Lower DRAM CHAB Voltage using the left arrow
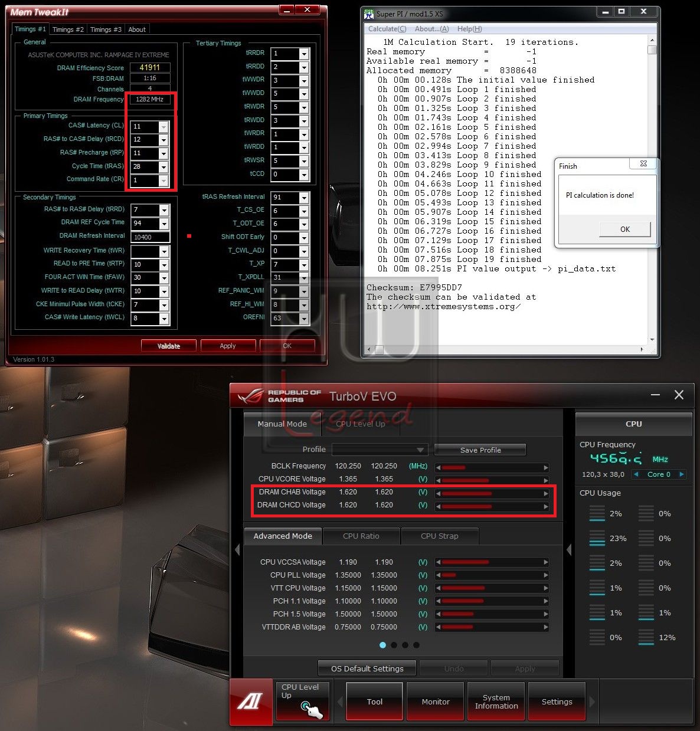700x731 pixels. [439, 493]
